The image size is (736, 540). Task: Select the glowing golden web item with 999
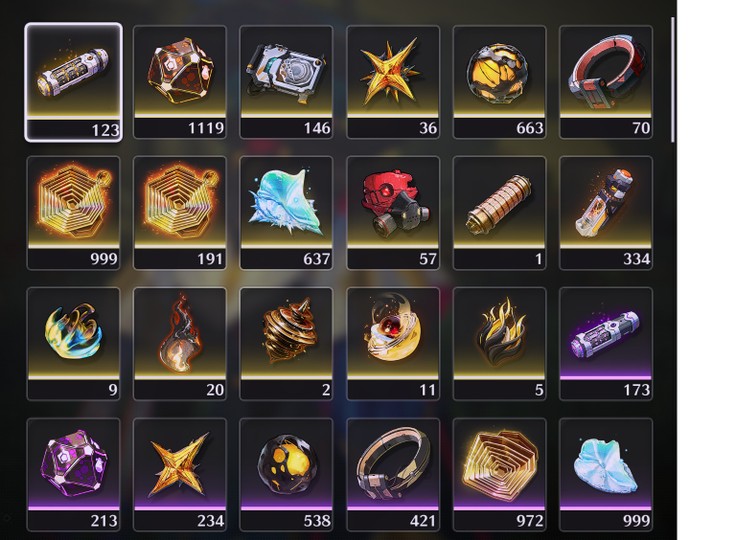tap(73, 213)
